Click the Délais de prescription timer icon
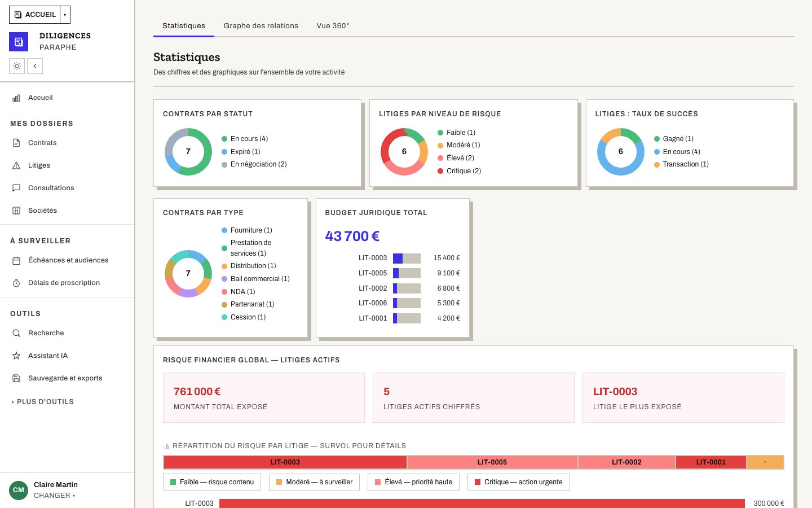 coord(16,283)
